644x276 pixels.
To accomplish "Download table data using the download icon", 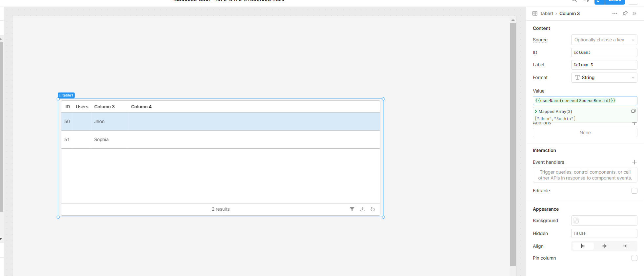I will (x=362, y=209).
